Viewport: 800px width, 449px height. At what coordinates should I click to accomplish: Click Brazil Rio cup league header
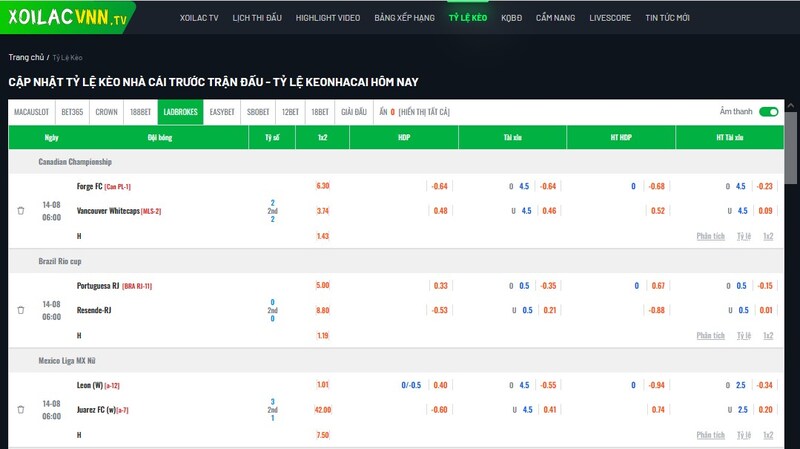[60, 261]
